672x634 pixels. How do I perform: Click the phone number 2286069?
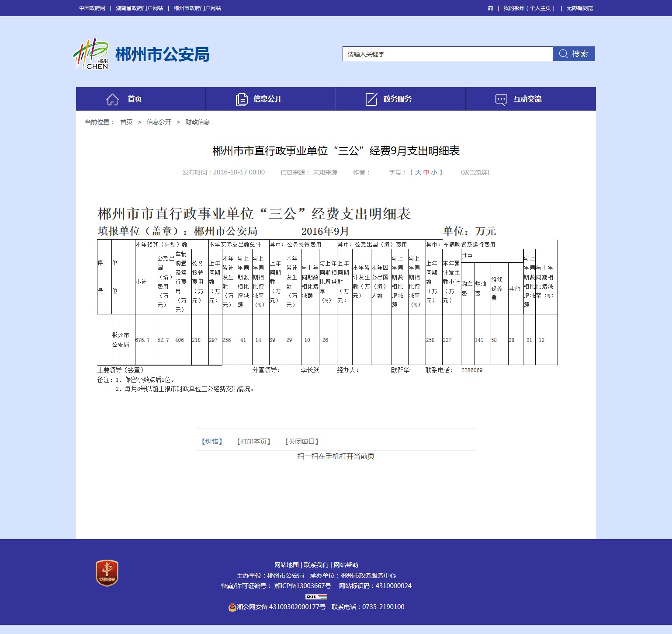tap(472, 370)
